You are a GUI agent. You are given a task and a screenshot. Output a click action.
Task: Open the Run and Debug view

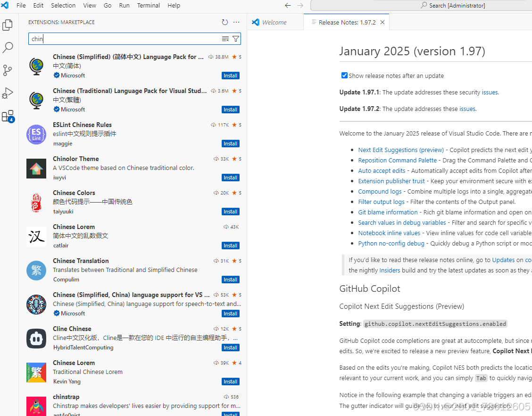coord(8,93)
